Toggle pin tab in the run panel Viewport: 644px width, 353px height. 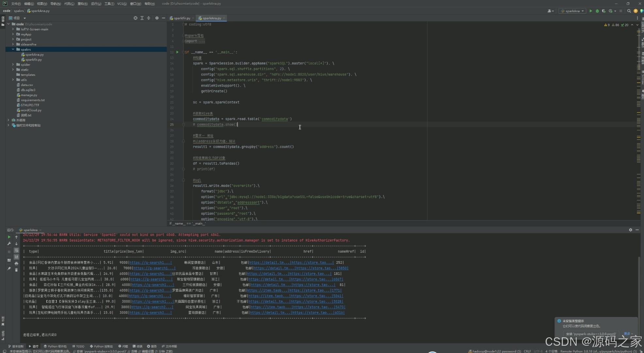9,269
